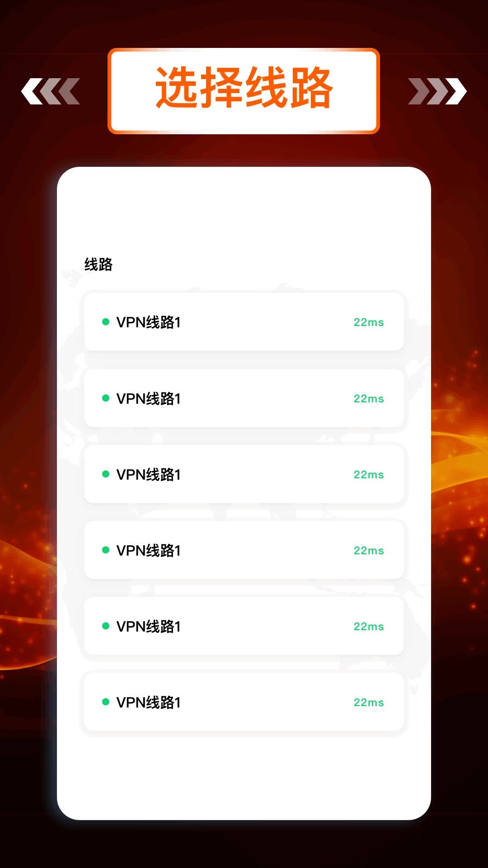488x868 pixels.
Task: Choose the third VPN线路1 row
Action: tap(244, 474)
